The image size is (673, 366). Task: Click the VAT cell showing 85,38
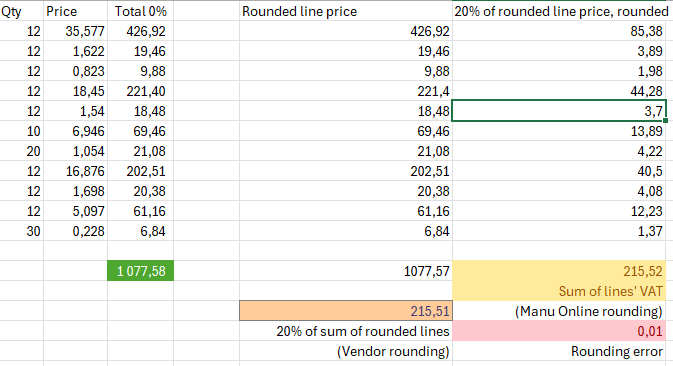coord(560,31)
